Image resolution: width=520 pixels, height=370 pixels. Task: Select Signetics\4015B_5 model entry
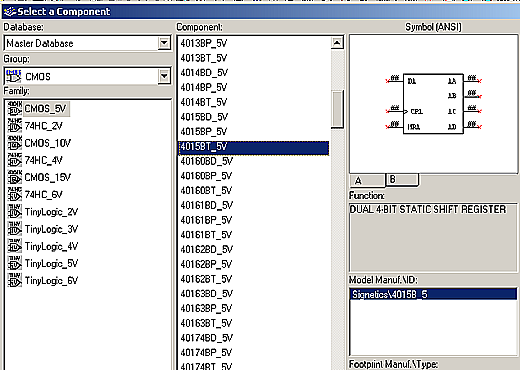pos(433,294)
